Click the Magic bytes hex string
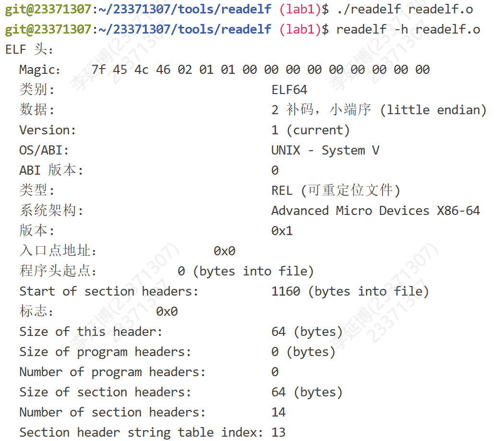Viewport: 504px width, 441px height. (260, 70)
